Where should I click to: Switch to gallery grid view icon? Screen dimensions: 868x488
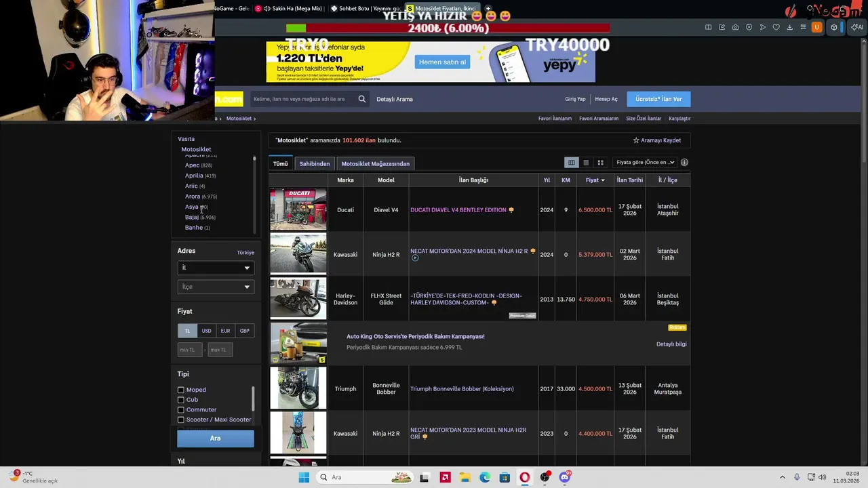point(600,163)
